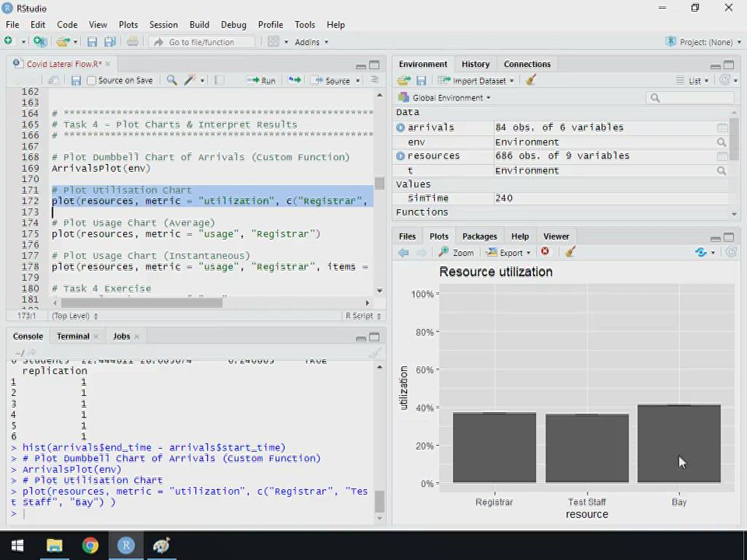Click the Import Dataset button
Viewport: 747px width, 560px height.
475,80
